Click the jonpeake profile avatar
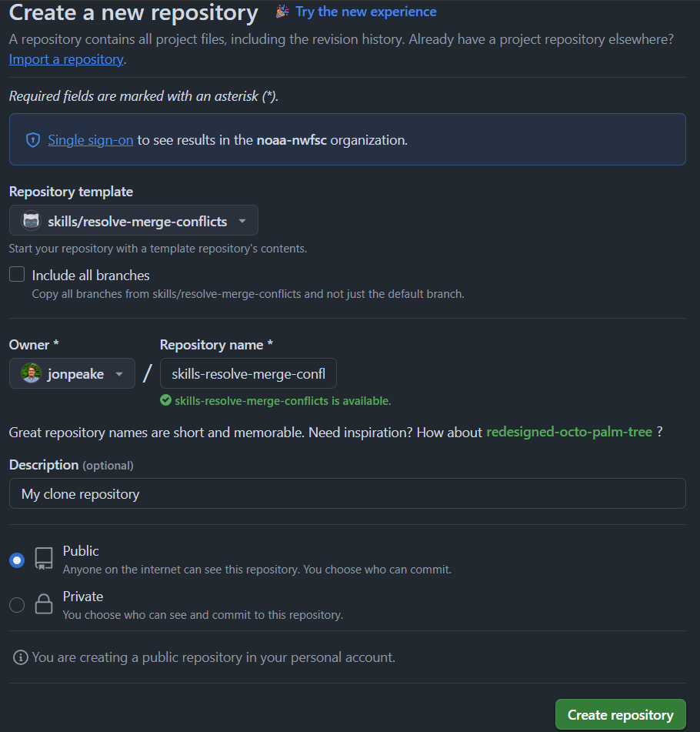The height and width of the screenshot is (732, 700). pos(32,373)
